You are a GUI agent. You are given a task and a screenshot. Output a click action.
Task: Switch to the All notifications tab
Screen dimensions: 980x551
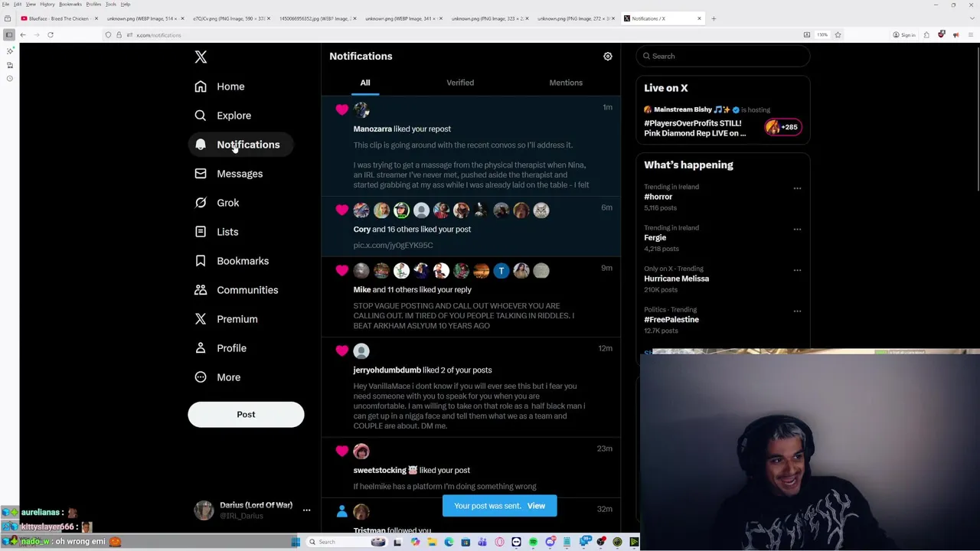click(x=365, y=83)
